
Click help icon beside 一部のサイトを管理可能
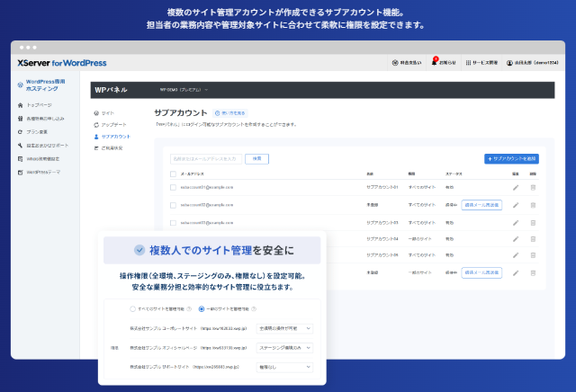pos(254,309)
